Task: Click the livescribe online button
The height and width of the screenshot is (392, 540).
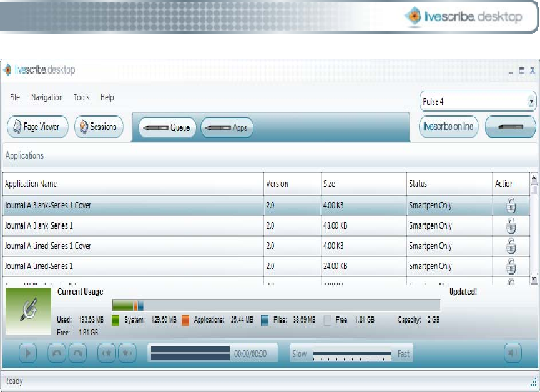Action: (448, 127)
